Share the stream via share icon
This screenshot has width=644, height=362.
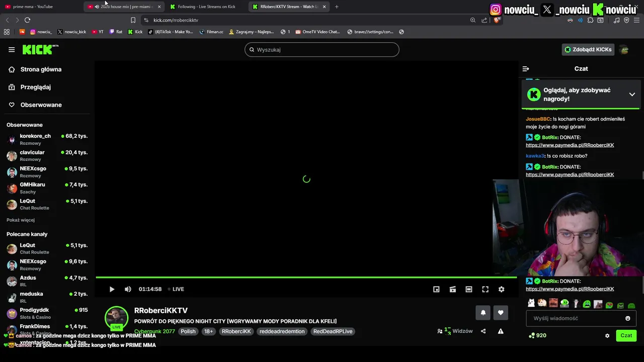(x=483, y=331)
